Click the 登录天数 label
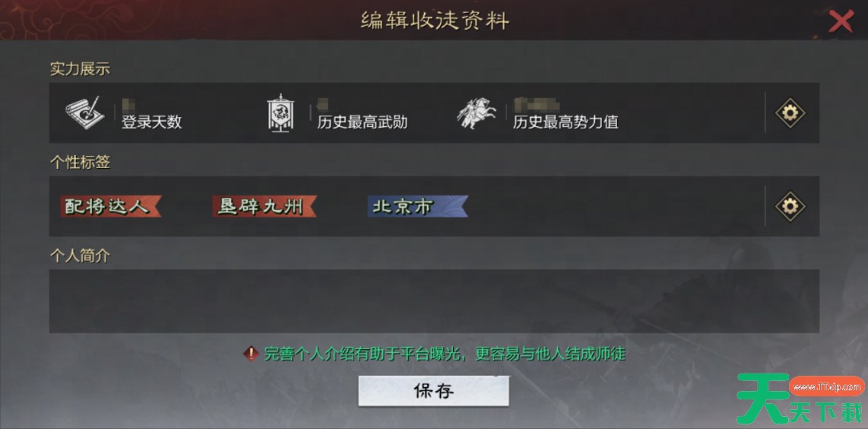The height and width of the screenshot is (429, 868). (x=152, y=122)
